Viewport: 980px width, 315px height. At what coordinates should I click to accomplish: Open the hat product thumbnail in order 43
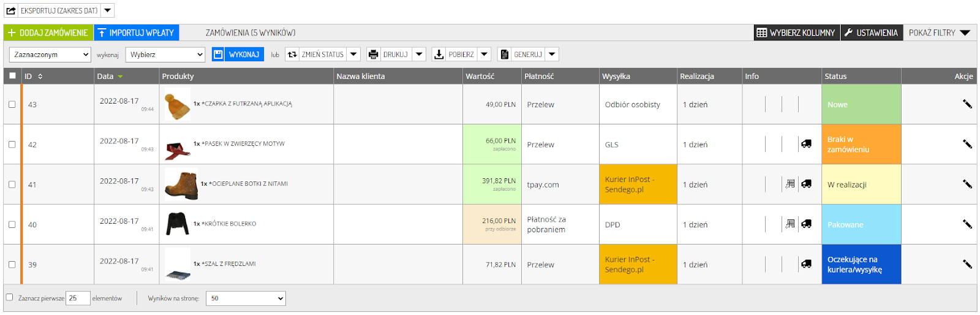(177, 105)
